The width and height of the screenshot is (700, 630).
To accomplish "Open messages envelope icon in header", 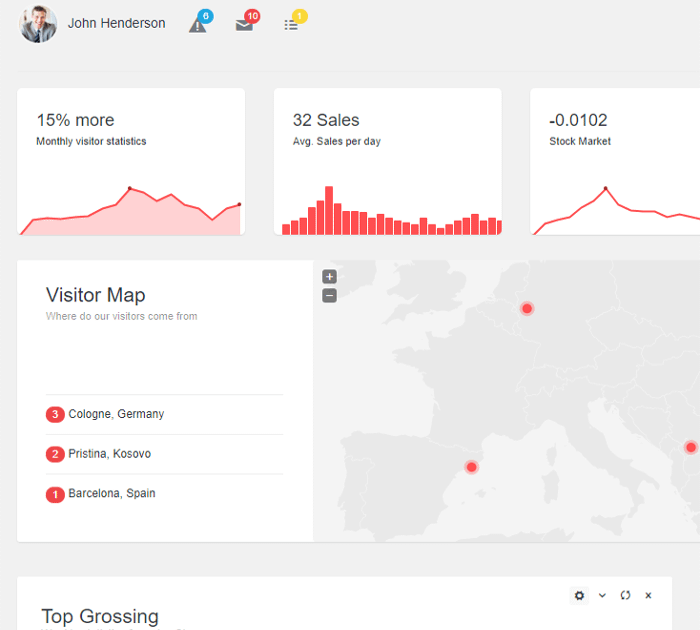I will 244,24.
